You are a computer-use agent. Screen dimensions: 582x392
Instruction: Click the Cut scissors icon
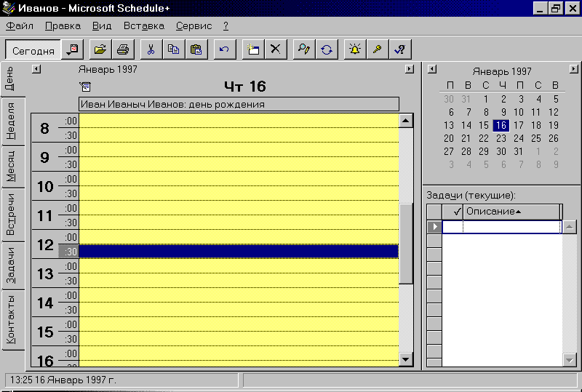[151, 49]
